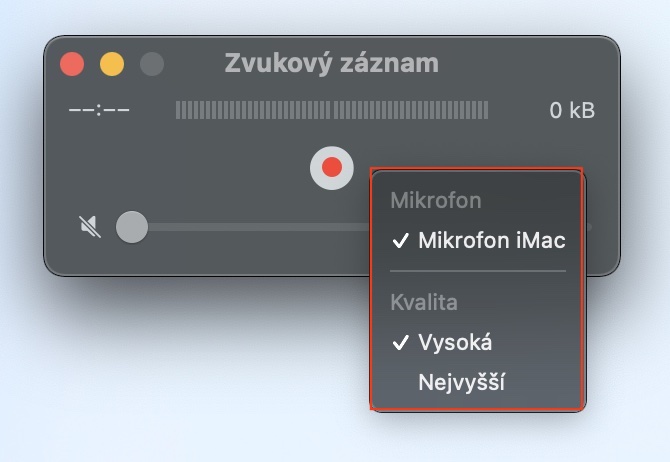670x462 pixels.
Task: Click the 0 kB file size readout
Action: coord(572,110)
